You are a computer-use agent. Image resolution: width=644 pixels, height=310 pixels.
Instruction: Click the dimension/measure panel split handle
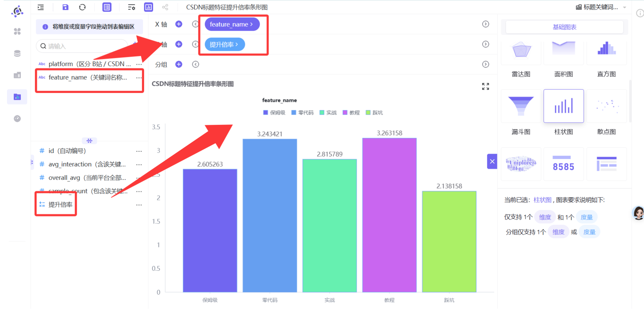[x=89, y=141]
